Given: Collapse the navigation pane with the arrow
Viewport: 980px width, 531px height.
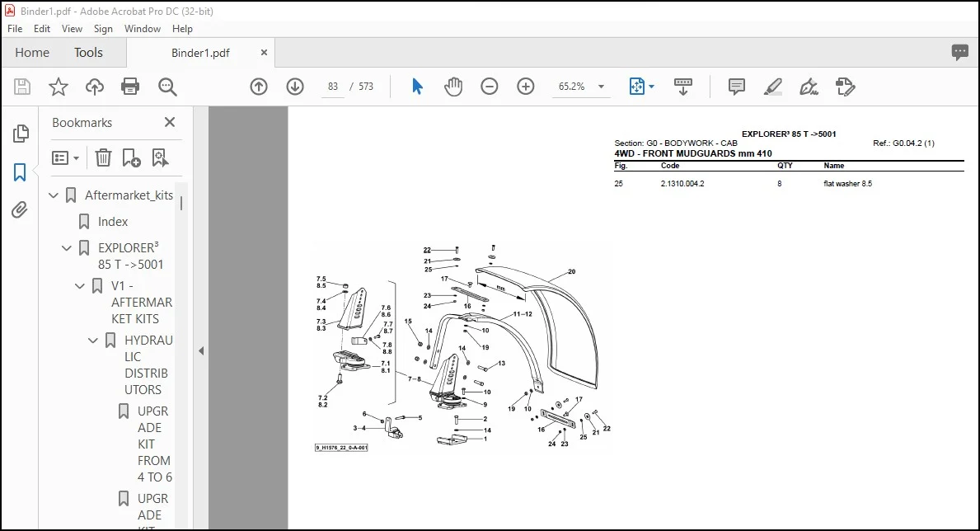Looking at the screenshot, I should (x=201, y=351).
